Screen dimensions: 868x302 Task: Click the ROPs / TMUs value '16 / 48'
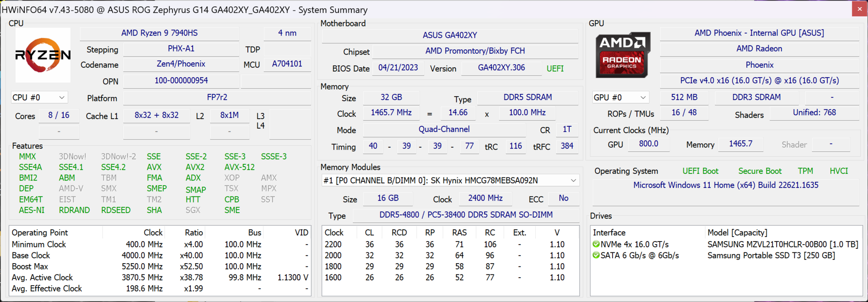point(684,113)
